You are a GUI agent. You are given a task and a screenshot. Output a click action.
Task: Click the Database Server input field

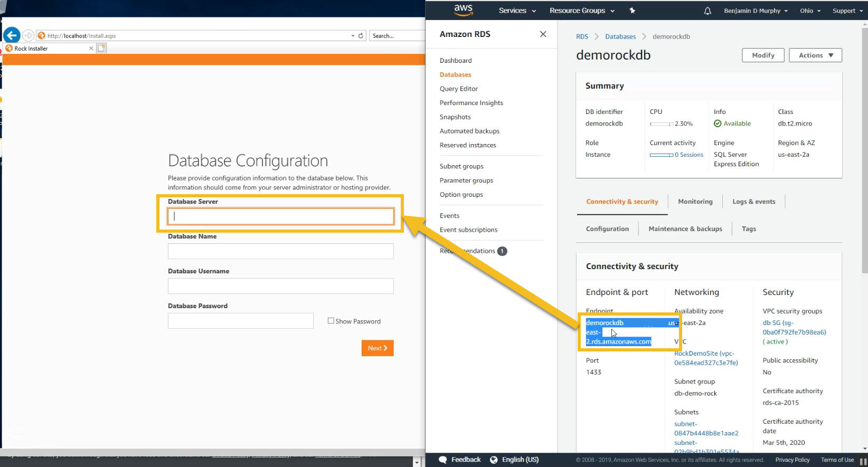280,216
